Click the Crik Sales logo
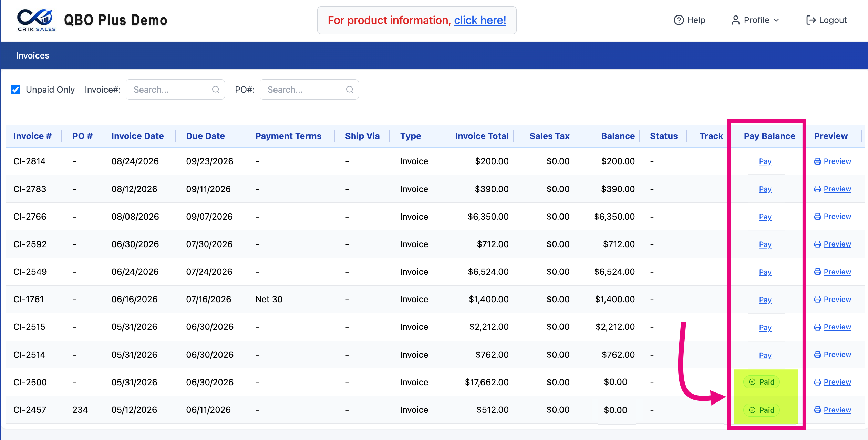868x440 pixels. (36, 20)
